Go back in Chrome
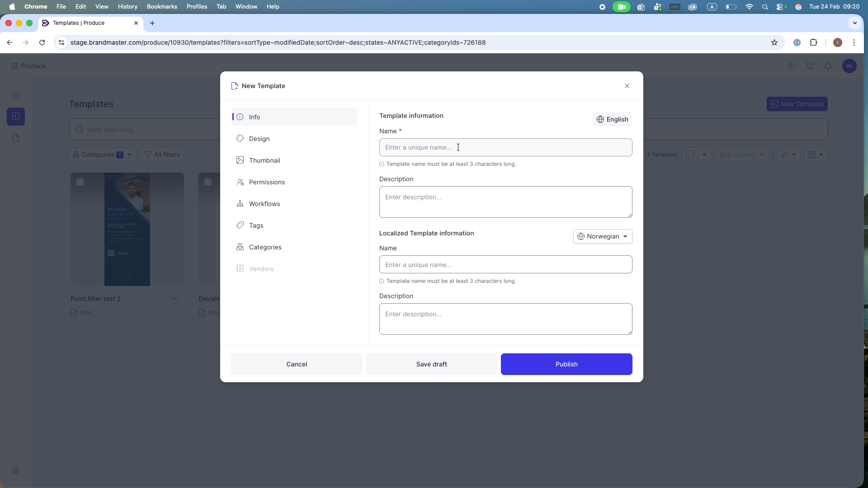 pyautogui.click(x=9, y=42)
